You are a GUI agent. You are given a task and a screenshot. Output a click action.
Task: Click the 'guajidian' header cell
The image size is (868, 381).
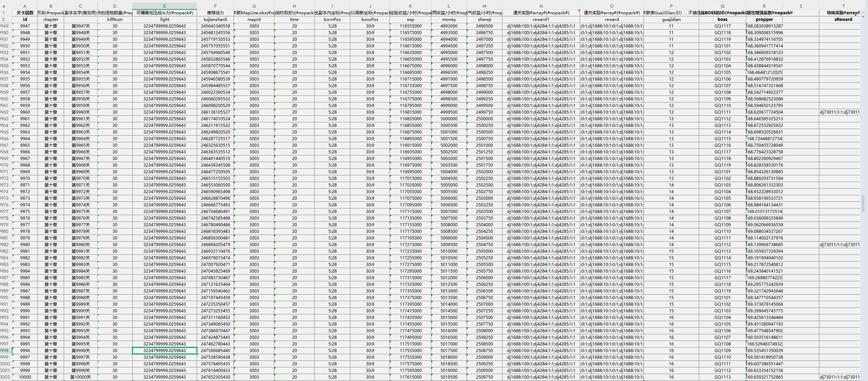(x=671, y=20)
